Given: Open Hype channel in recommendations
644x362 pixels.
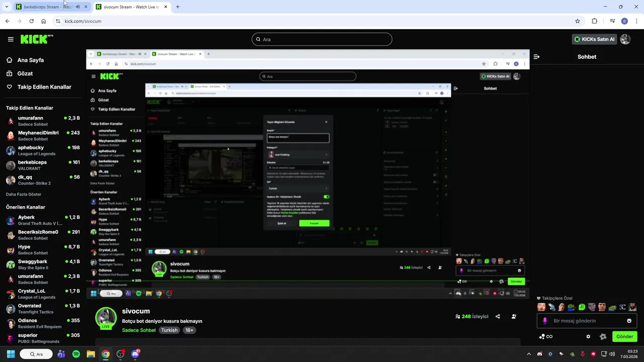Looking at the screenshot, I should click(43, 249).
